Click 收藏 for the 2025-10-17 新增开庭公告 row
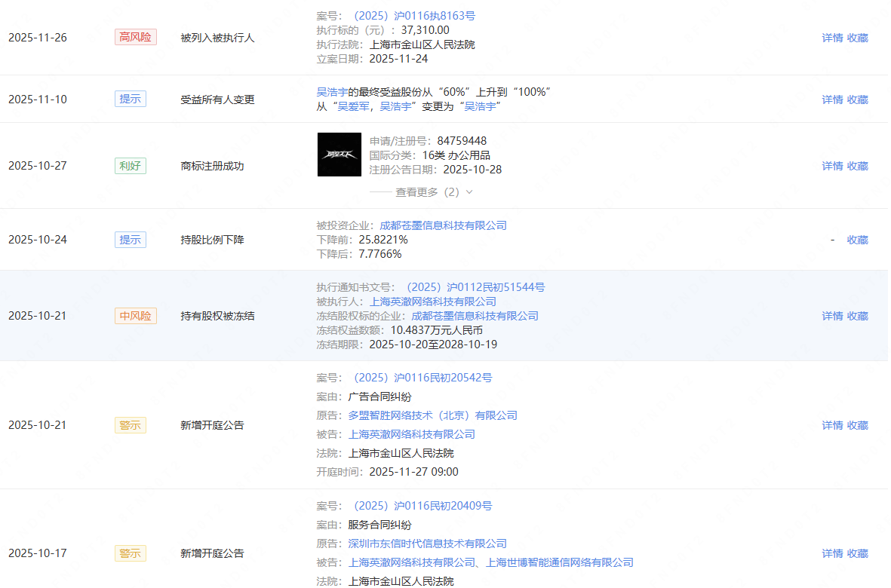 coord(857,553)
